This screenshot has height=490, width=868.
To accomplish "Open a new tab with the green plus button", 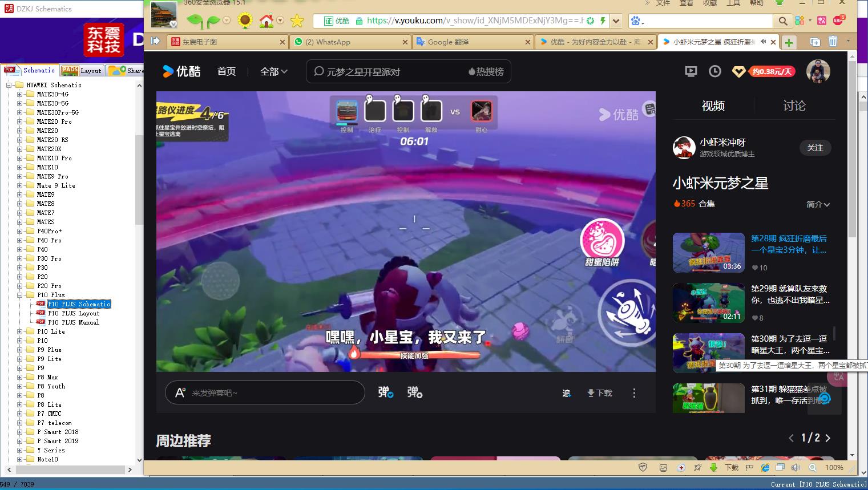I will coord(789,42).
